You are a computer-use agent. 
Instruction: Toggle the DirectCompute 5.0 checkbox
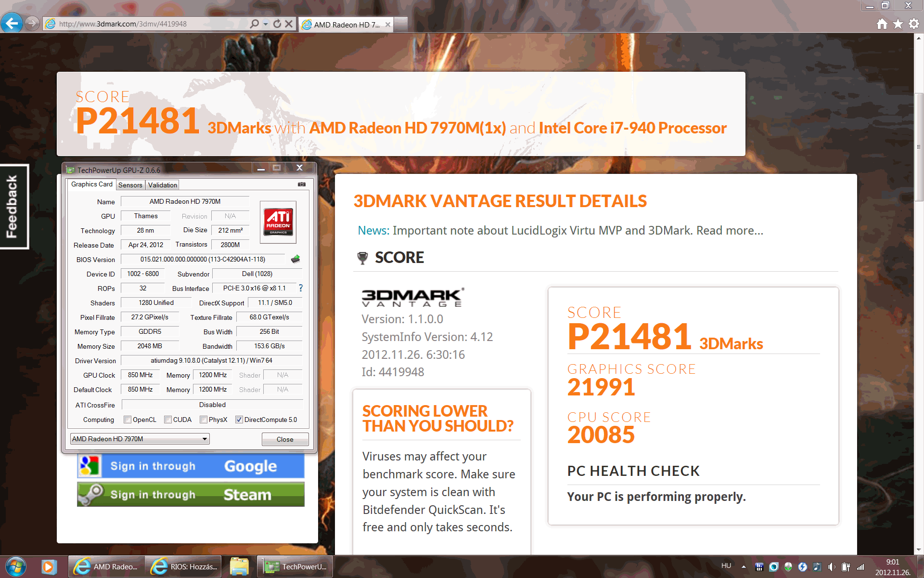[x=239, y=420]
